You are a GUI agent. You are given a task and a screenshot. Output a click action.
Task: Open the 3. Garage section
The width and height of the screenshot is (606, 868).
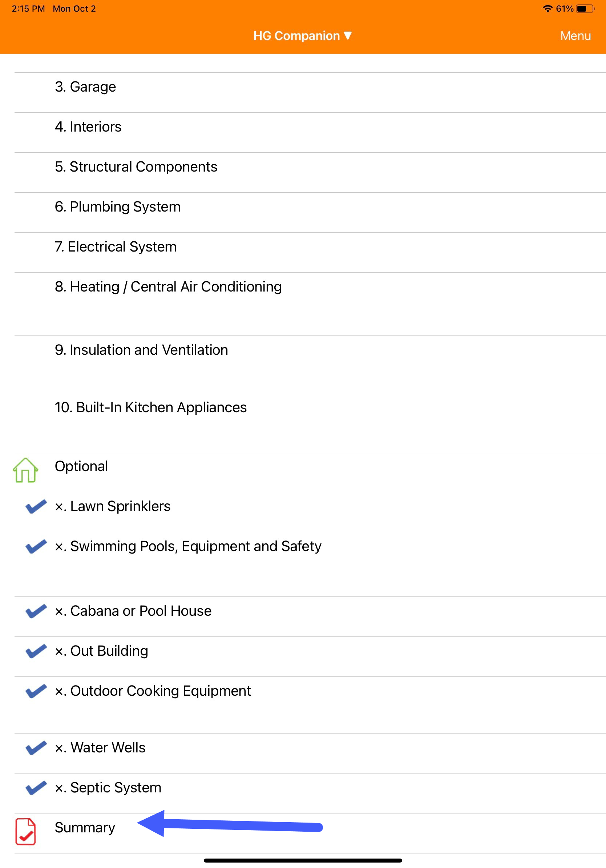click(85, 87)
